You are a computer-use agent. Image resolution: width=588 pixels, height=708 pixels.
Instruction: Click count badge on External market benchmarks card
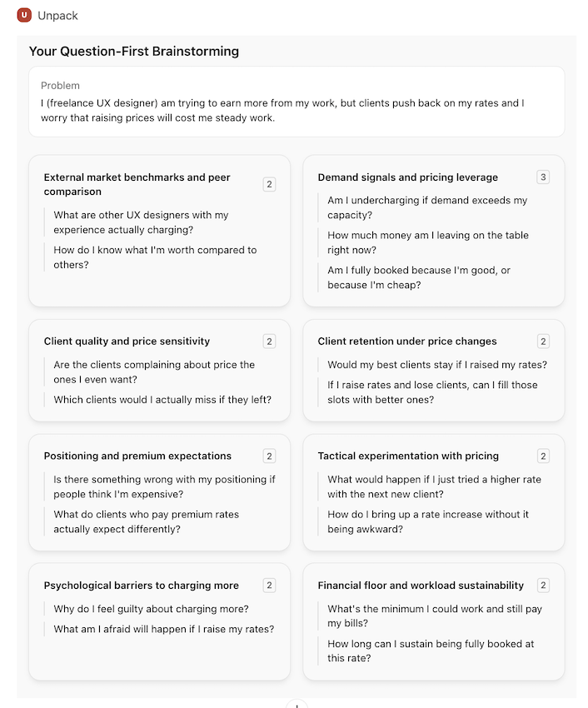[x=269, y=184]
